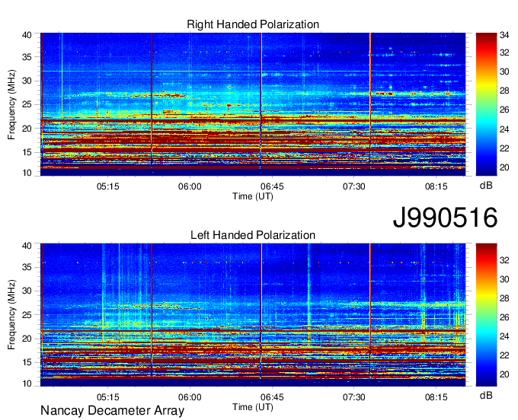The height and width of the screenshot is (420, 518).
Task: Click the 05:15 tick label on bottom plot
Action: [107, 397]
